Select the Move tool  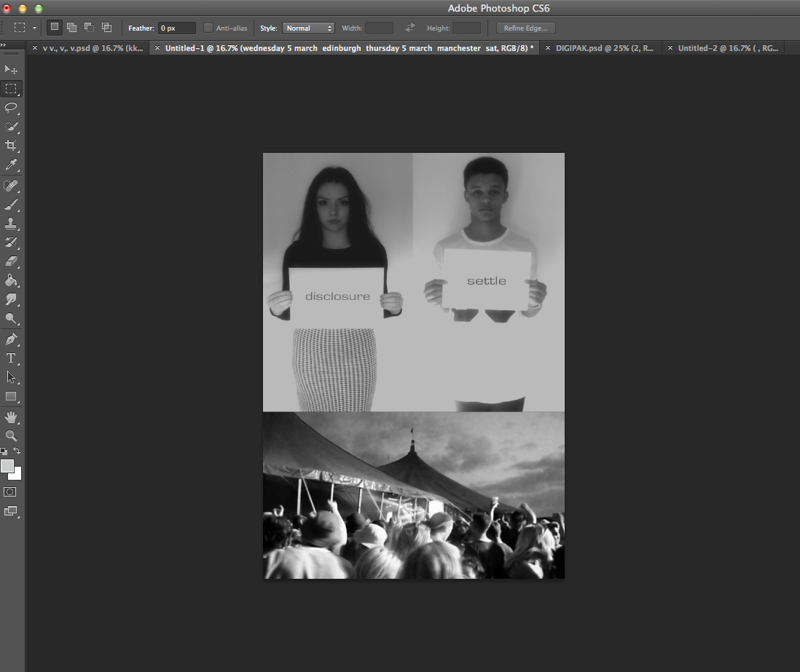coord(11,69)
